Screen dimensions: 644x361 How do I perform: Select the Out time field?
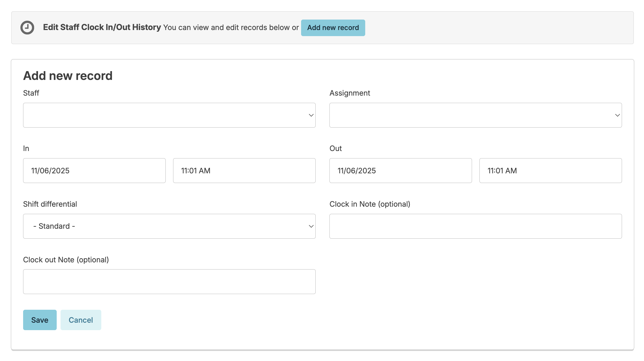(x=550, y=171)
